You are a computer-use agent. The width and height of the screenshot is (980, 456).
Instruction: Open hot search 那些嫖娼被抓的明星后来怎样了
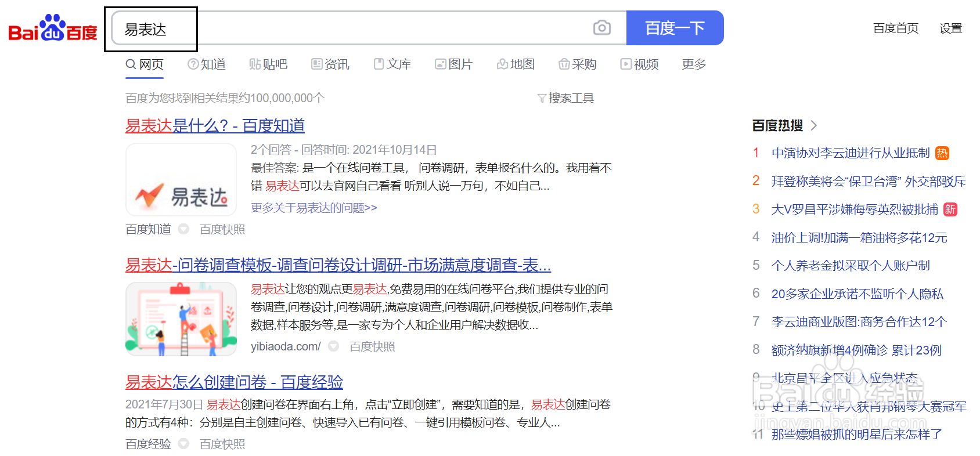click(x=857, y=434)
